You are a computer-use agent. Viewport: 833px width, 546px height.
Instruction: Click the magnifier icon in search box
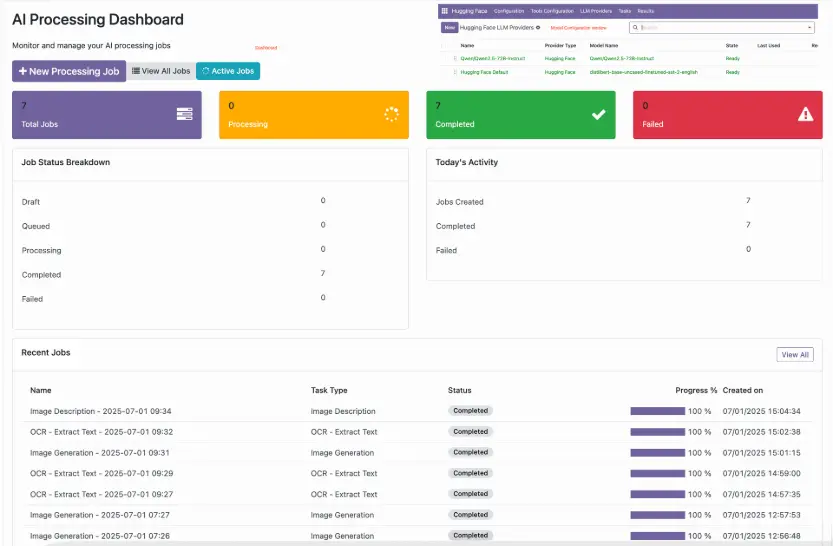coord(635,27)
